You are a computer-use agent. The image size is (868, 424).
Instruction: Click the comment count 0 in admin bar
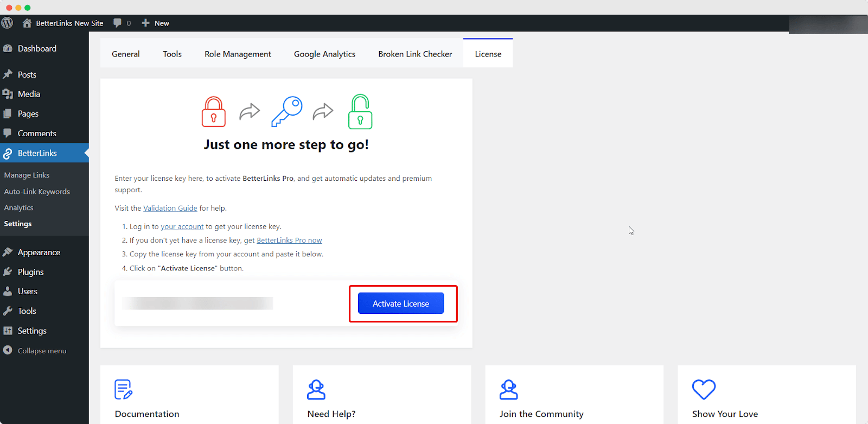tap(129, 23)
